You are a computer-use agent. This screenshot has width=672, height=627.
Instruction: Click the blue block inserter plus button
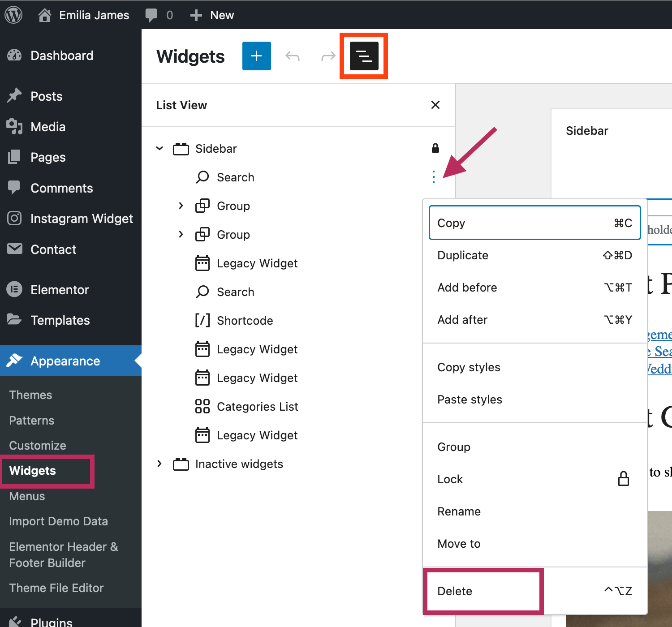pyautogui.click(x=256, y=56)
